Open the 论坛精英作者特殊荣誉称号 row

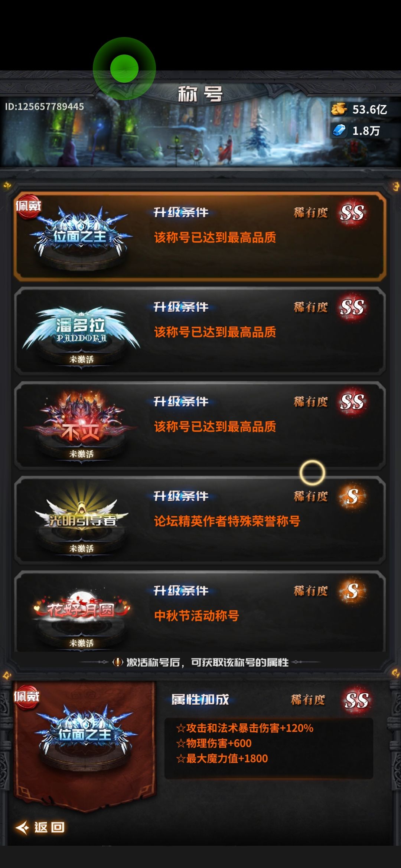[x=200, y=519]
